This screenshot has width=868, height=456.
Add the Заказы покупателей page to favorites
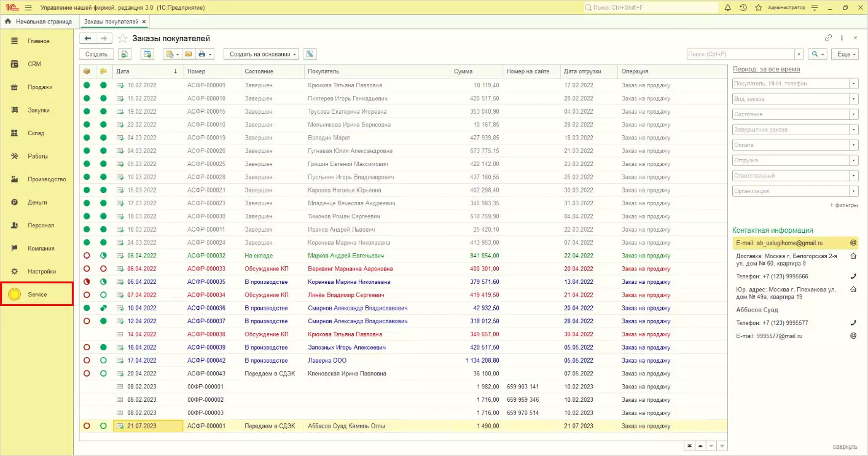point(123,39)
